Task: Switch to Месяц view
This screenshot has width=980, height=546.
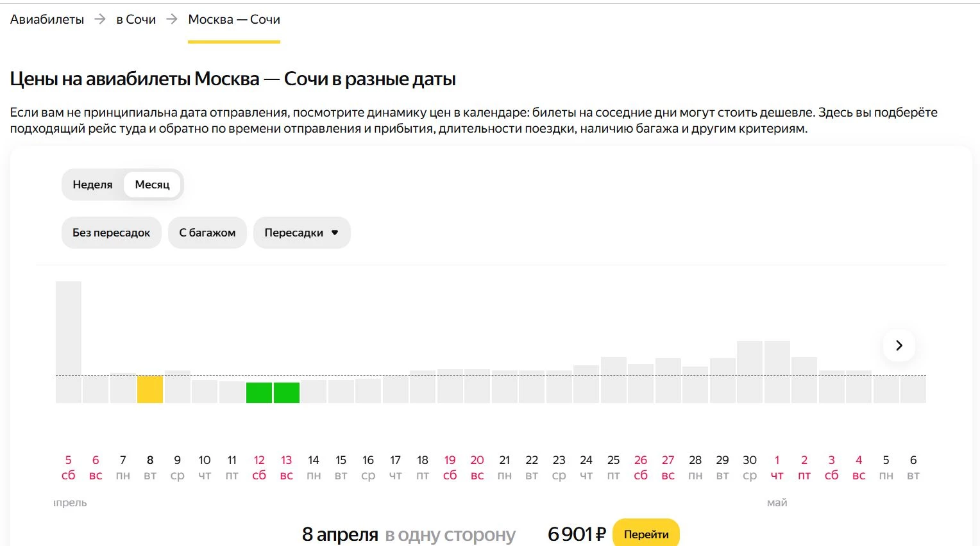Action: coord(153,185)
